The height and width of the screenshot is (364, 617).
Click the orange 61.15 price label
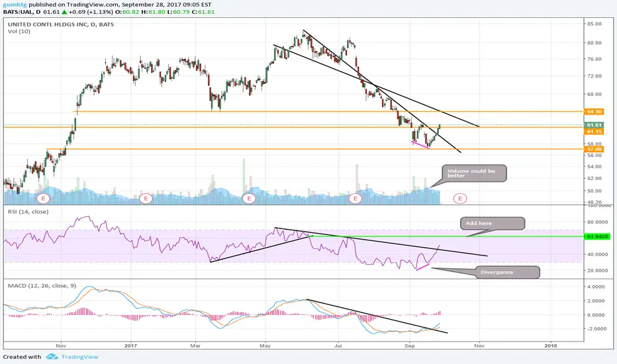tap(594, 132)
